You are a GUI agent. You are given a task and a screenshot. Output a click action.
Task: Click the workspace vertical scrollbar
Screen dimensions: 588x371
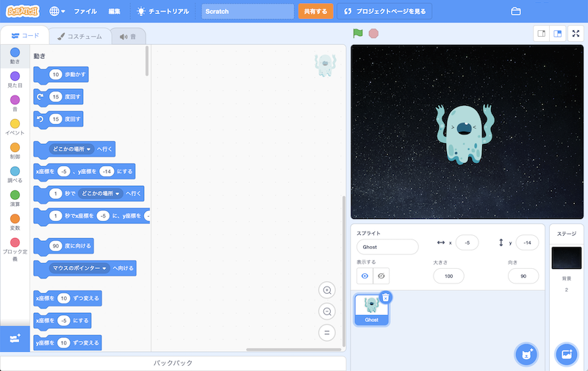click(x=344, y=272)
